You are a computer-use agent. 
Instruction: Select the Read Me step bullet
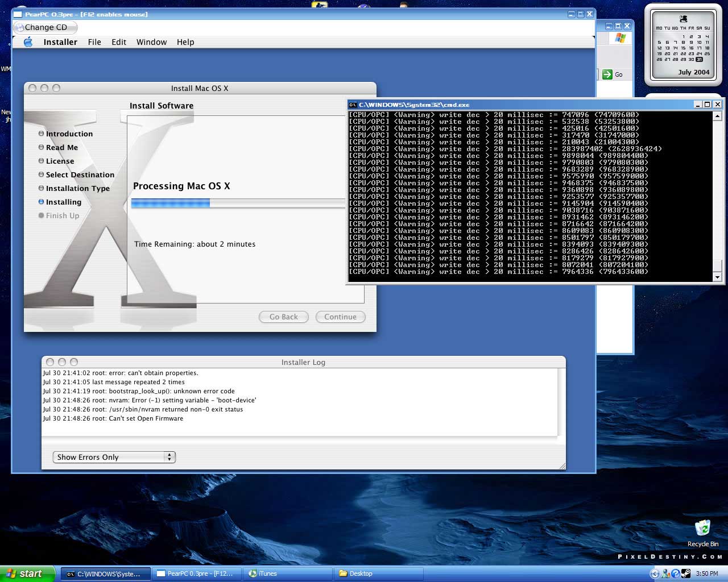coord(42,147)
